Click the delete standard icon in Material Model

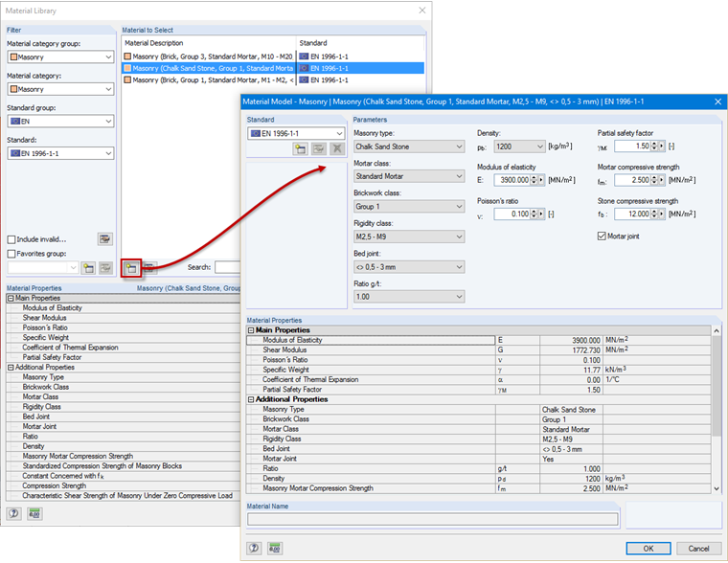coord(337,149)
